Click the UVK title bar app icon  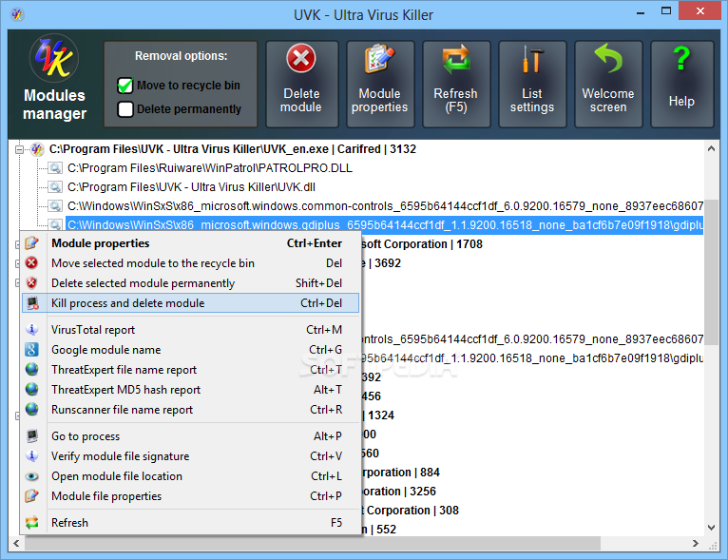click(18, 15)
